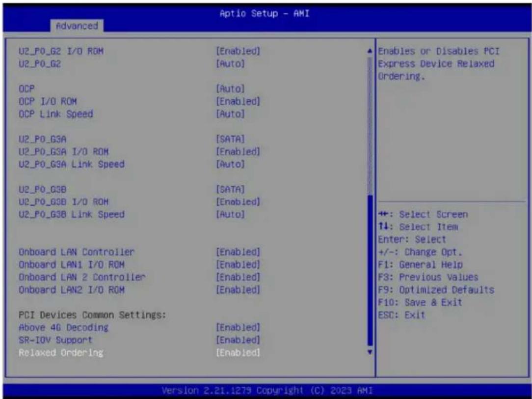
Task: Change Relaxed Ordering Enabled value
Action: pos(238,353)
